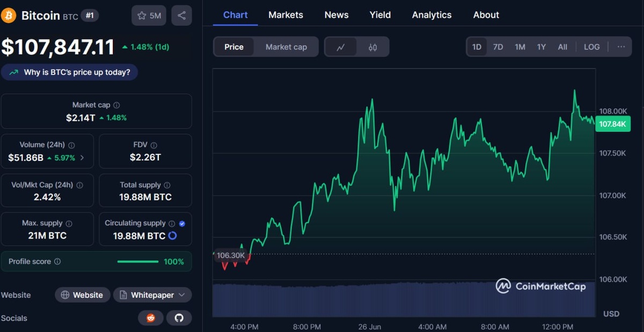Image resolution: width=644 pixels, height=332 pixels.
Task: Set chart range to 1D
Action: click(477, 47)
